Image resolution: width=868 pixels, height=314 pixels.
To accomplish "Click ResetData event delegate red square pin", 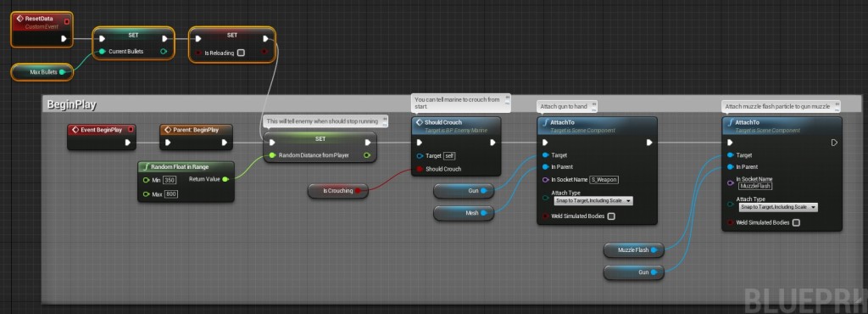I will [67, 21].
